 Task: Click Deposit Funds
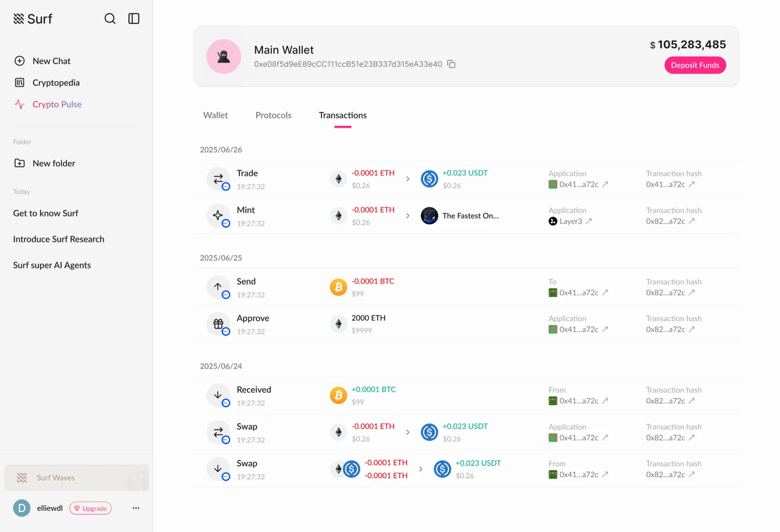tap(695, 65)
